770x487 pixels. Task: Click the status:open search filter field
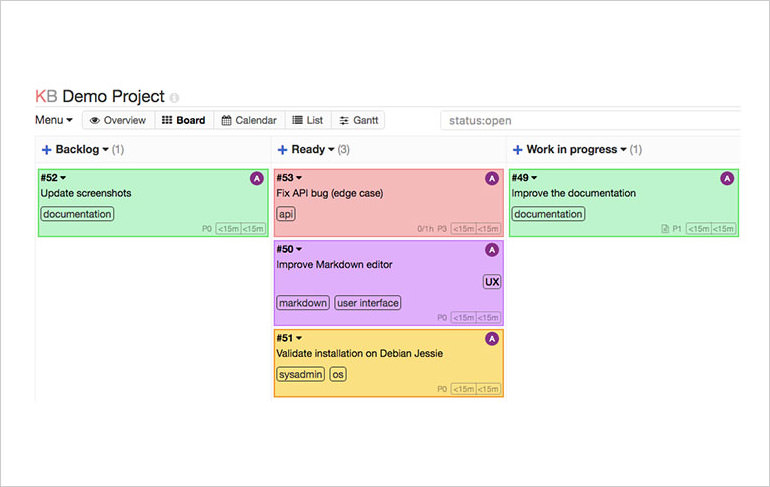coord(590,121)
